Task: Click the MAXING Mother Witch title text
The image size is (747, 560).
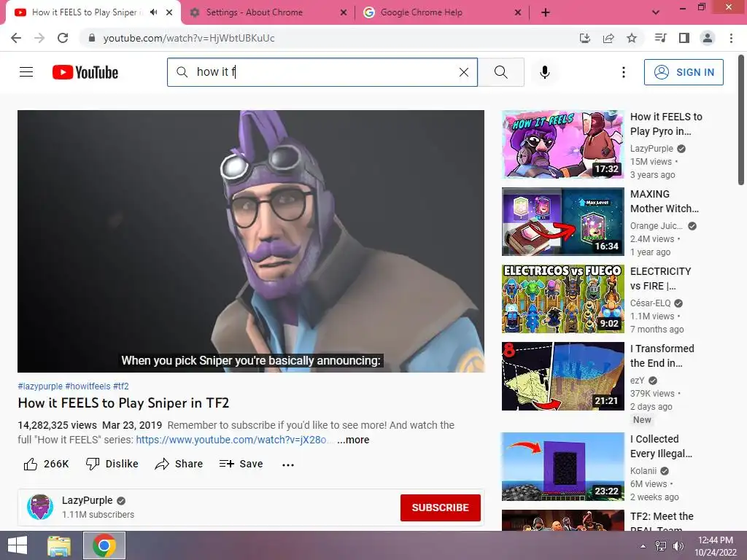Action: (x=664, y=201)
